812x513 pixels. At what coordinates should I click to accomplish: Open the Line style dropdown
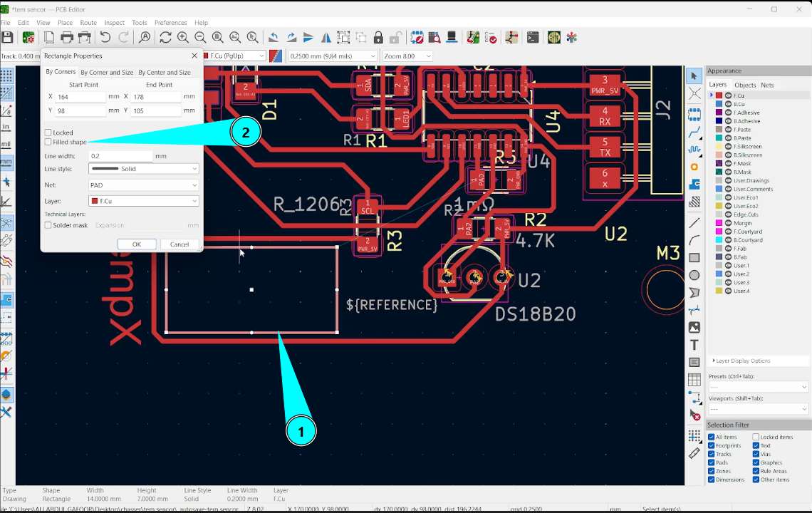(x=143, y=169)
